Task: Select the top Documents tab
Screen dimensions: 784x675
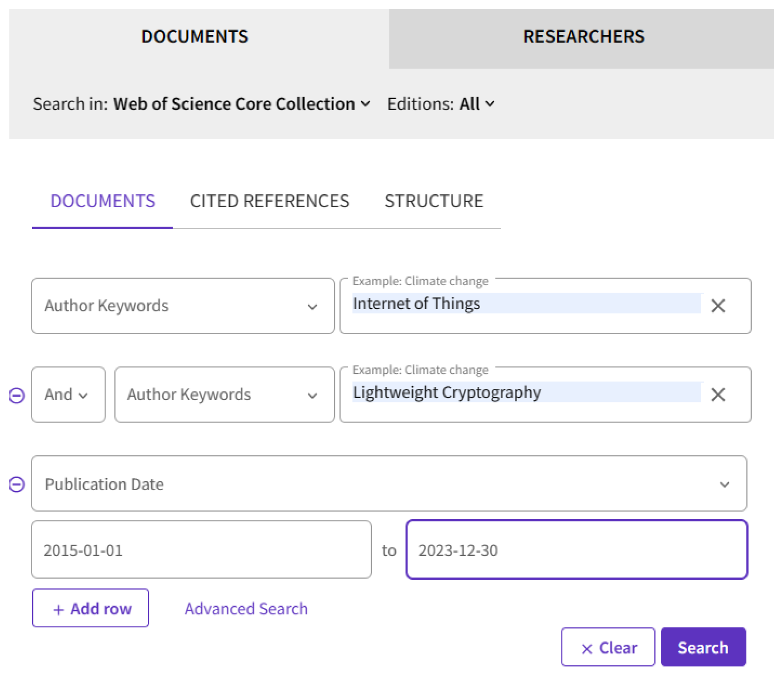Action: [x=195, y=37]
